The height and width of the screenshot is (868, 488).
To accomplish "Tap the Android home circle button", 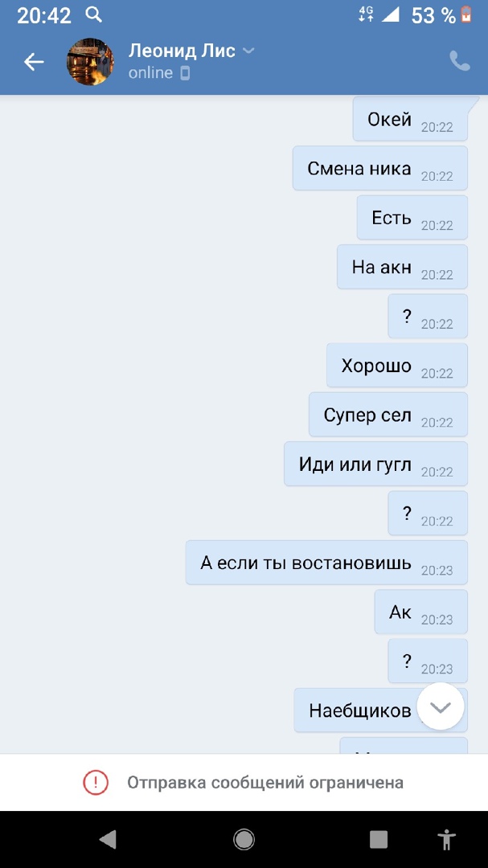I will (x=244, y=840).
